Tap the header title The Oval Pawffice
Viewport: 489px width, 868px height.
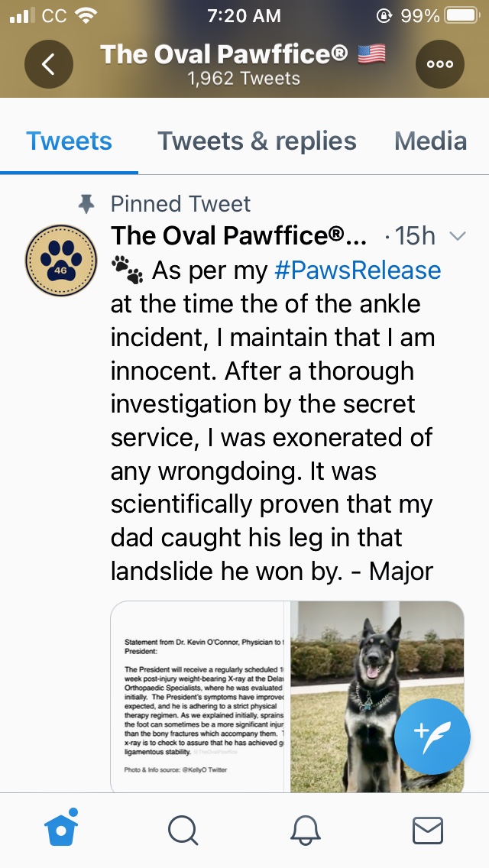[225, 54]
